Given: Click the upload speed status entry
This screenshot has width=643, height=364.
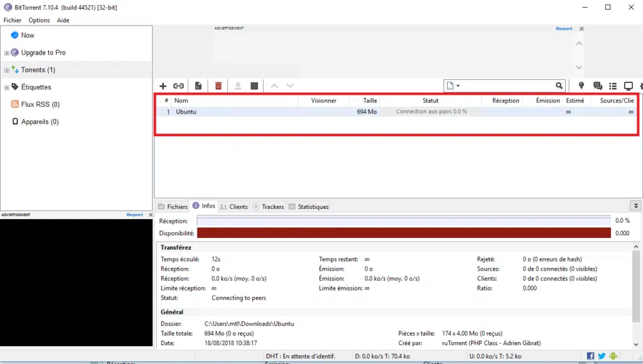Looking at the screenshot, I should [x=495, y=356].
